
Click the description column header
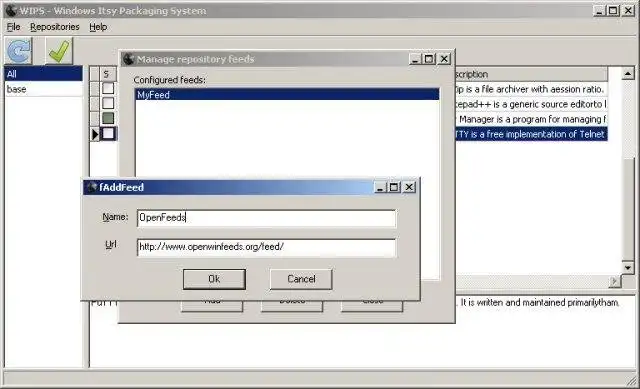[531, 74]
